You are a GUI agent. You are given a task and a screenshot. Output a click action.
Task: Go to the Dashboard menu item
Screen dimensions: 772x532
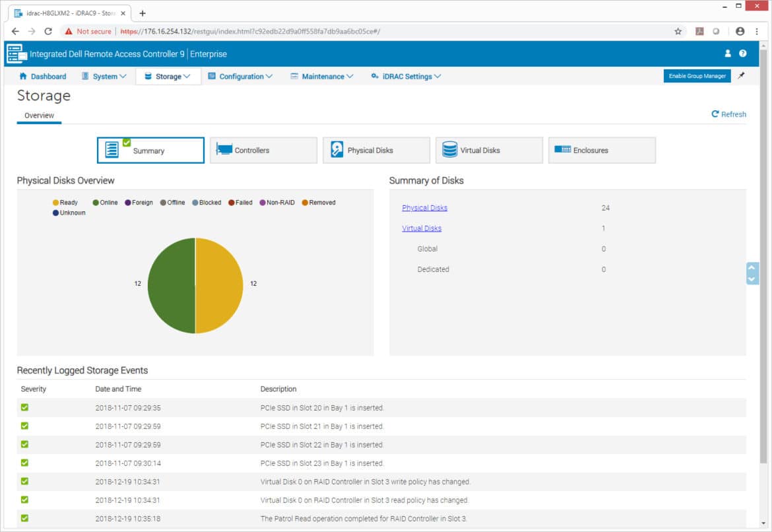[x=43, y=77]
